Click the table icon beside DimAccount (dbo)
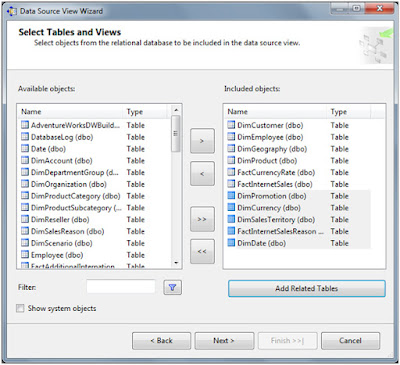Viewport: 400px width, 365px height. click(x=25, y=160)
